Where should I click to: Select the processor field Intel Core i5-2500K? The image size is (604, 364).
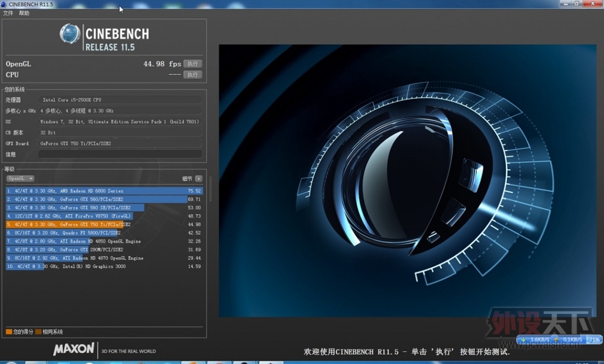(x=120, y=100)
